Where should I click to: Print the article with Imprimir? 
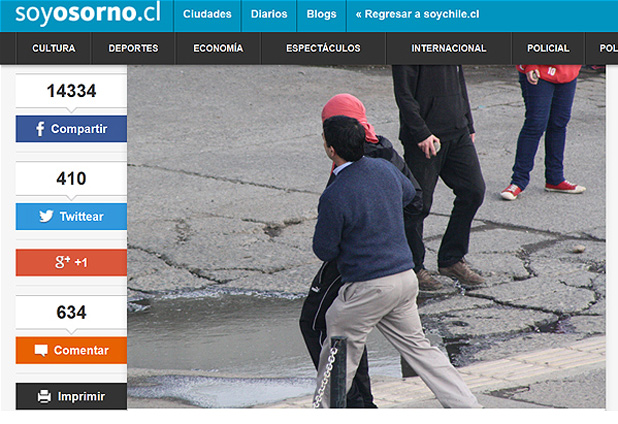(80, 396)
